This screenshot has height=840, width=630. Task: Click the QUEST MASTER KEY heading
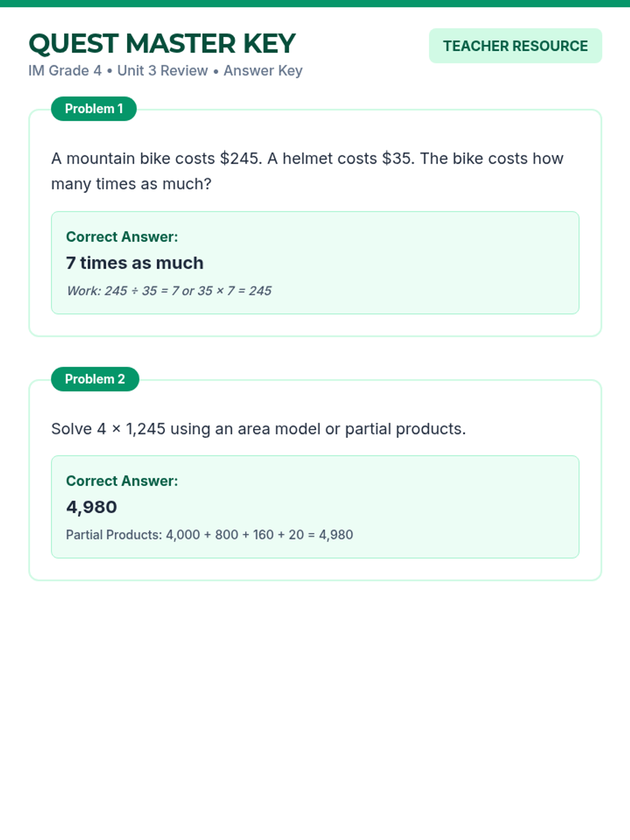pos(162,44)
